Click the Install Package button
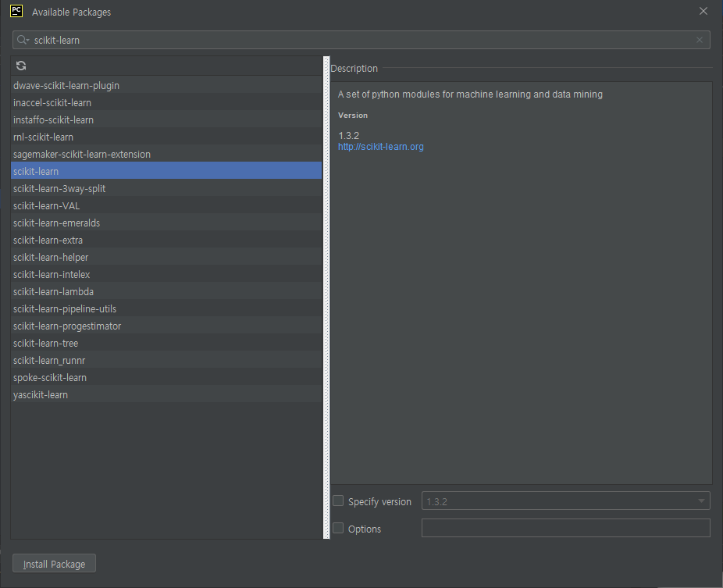Screen dimensions: 723x588 (54, 564)
